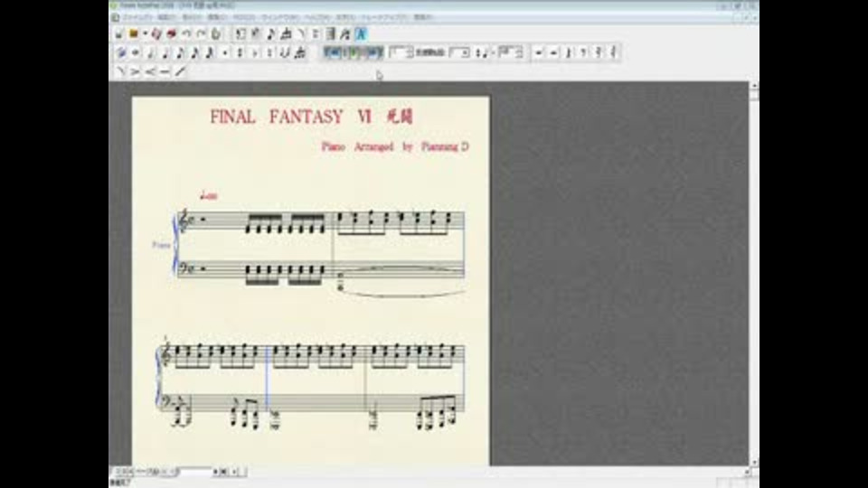The height and width of the screenshot is (488, 868).
Task: Select the diagonal line smart shape
Action: tap(180, 71)
